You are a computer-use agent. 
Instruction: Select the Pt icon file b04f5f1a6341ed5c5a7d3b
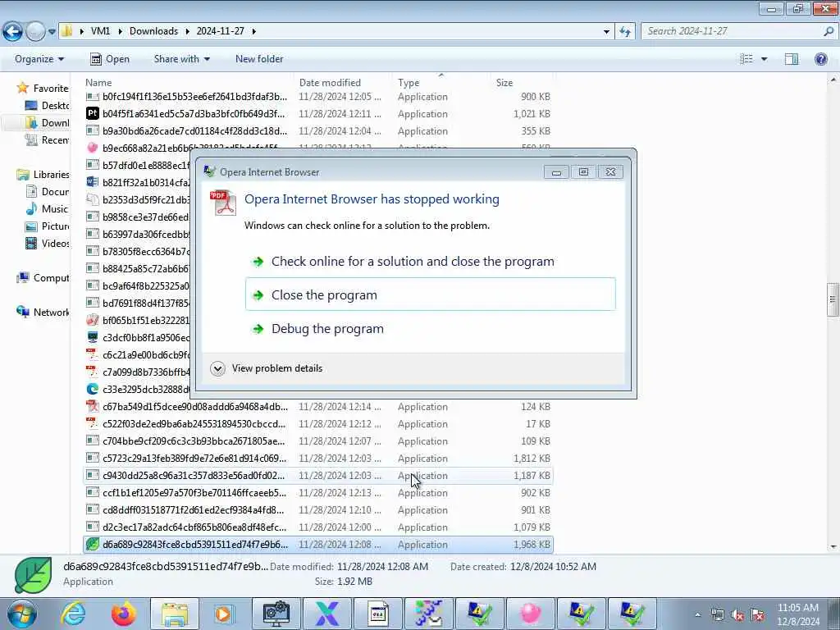tap(319, 113)
